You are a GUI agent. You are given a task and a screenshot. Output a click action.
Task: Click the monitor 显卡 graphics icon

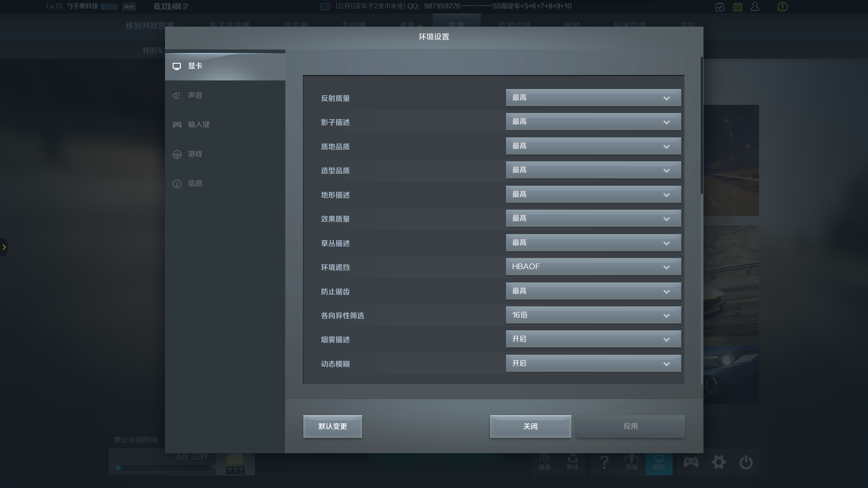(x=177, y=66)
